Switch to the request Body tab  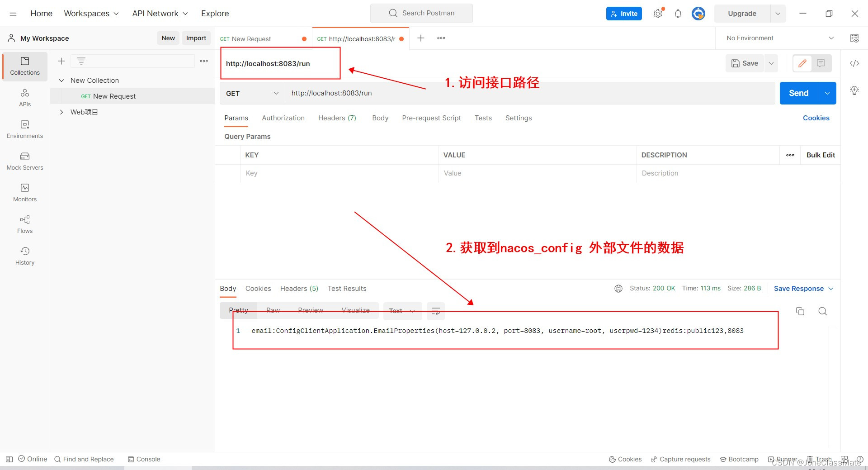[380, 118]
